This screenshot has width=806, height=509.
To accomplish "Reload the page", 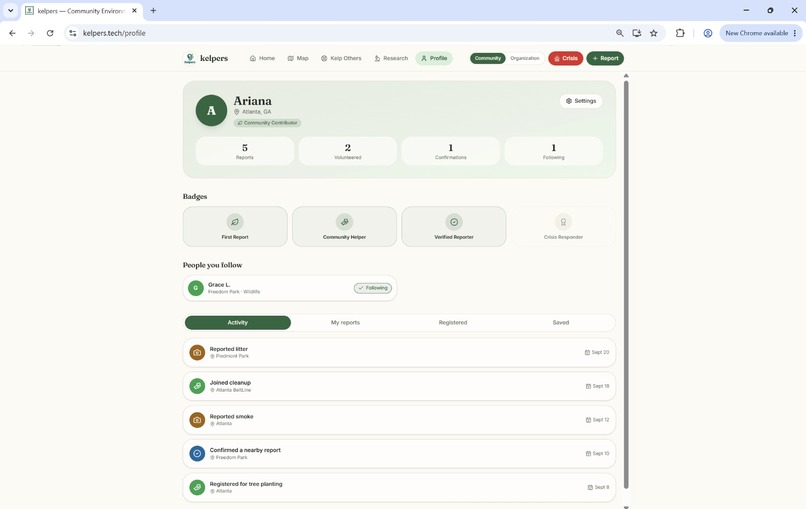I will [50, 33].
